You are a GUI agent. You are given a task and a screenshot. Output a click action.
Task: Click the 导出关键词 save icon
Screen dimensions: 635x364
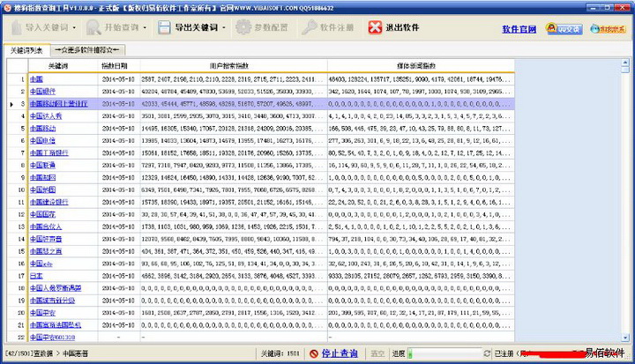tap(164, 27)
